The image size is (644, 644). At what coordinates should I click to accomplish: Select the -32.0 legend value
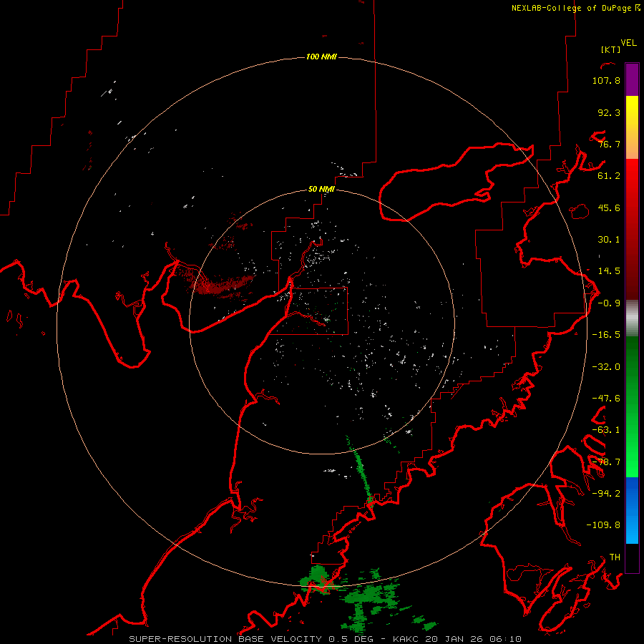click(x=606, y=367)
